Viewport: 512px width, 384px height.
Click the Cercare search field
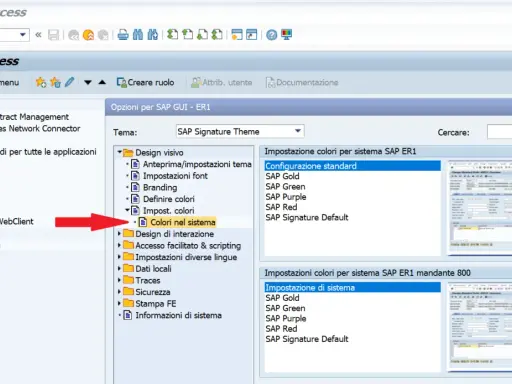coord(499,132)
